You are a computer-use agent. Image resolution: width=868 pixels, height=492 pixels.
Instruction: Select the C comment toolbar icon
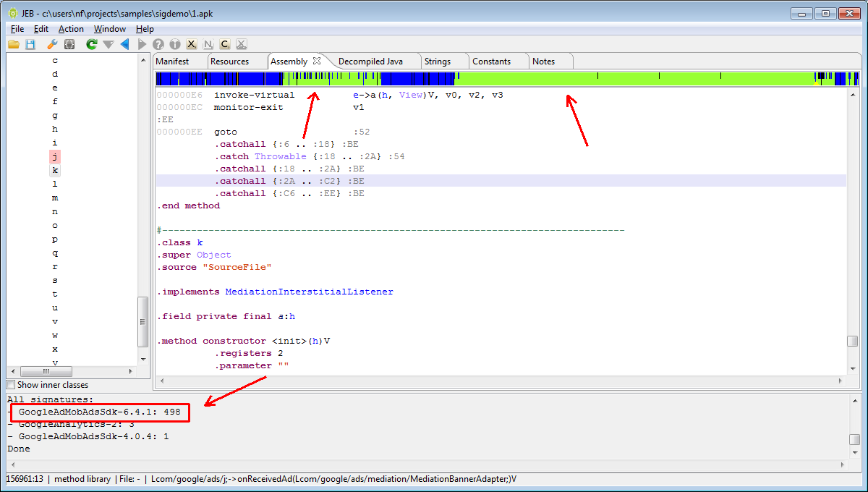pyautogui.click(x=224, y=44)
